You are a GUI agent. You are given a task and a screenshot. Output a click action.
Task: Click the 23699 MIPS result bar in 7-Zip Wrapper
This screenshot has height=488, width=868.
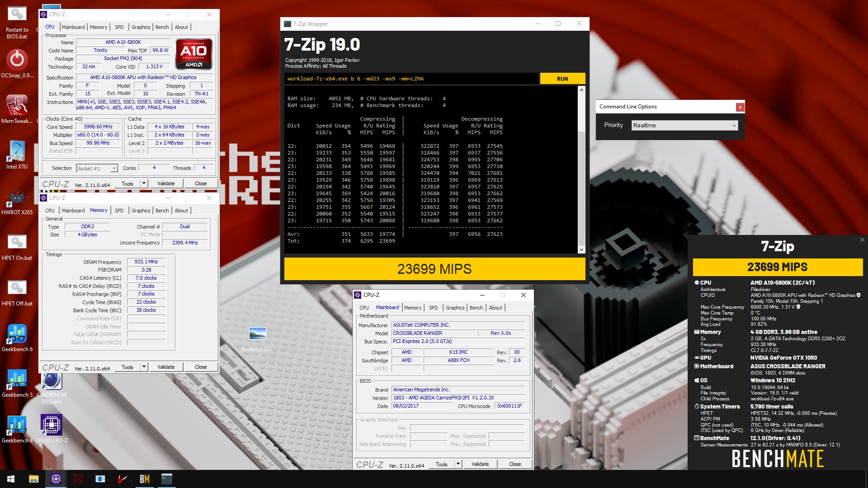tap(434, 269)
